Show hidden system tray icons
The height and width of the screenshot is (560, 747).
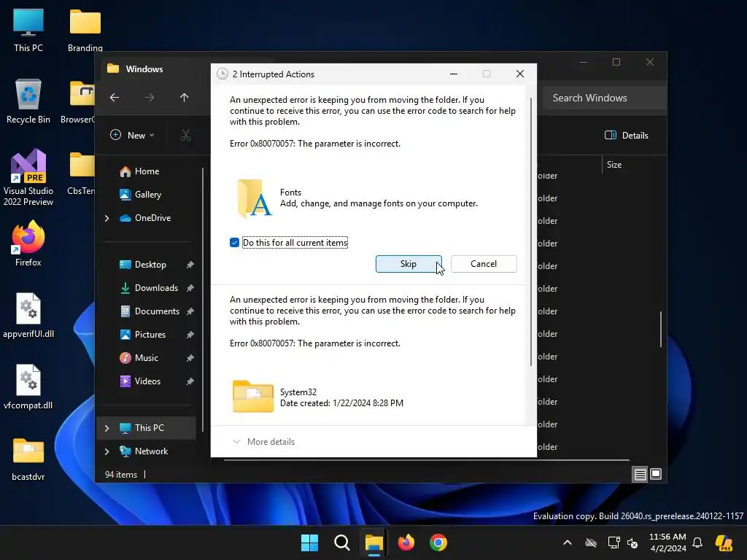pos(568,542)
